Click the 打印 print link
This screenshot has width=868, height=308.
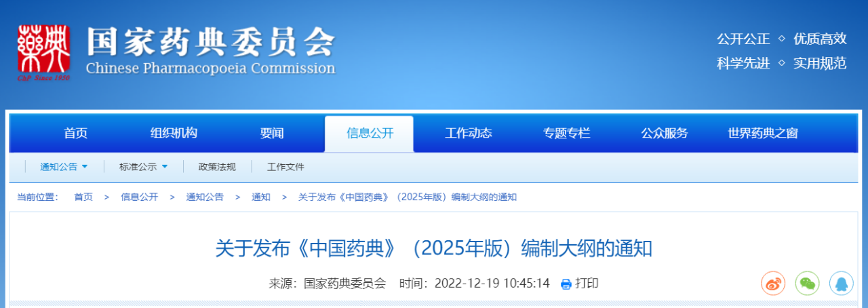coord(587,284)
